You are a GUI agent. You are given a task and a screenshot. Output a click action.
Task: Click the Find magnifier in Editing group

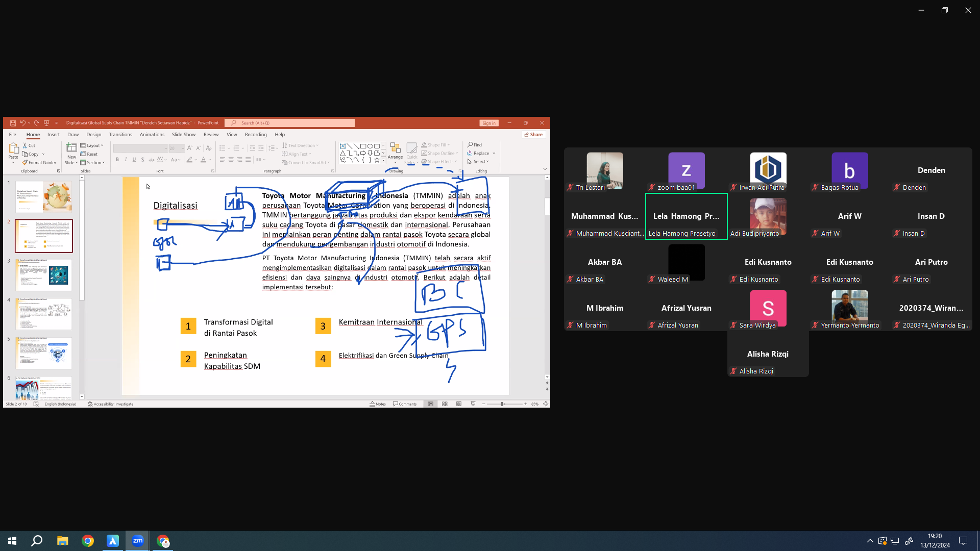coord(475,145)
